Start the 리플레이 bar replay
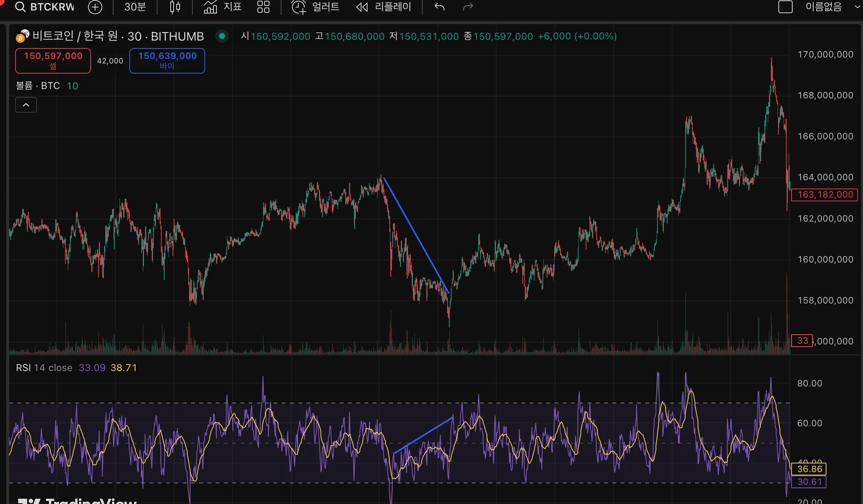The height and width of the screenshot is (504, 863). point(384,7)
